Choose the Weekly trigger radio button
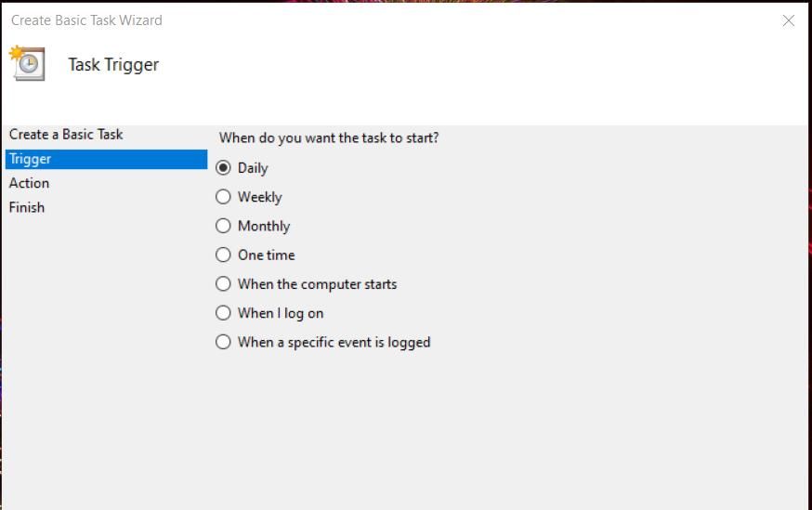 tap(223, 197)
